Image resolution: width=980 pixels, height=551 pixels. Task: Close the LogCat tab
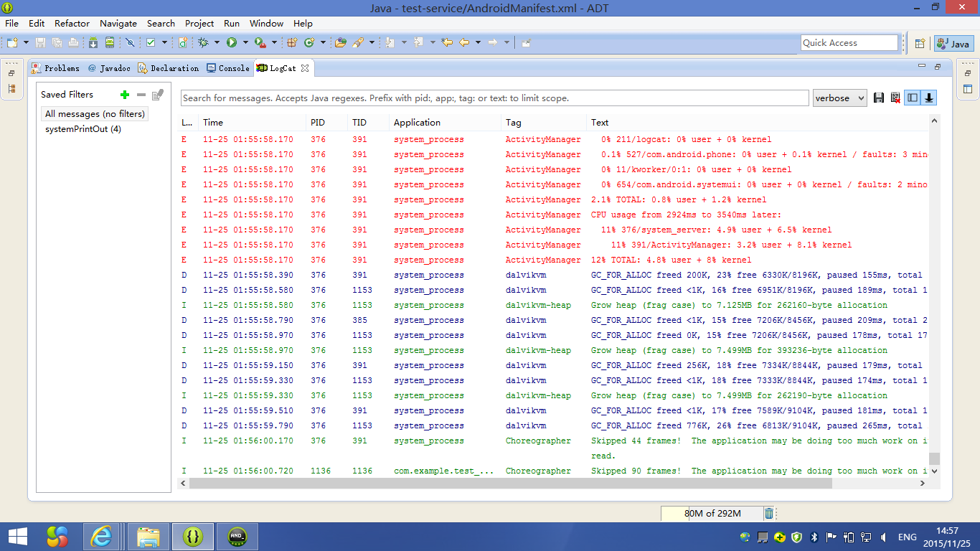pos(305,68)
